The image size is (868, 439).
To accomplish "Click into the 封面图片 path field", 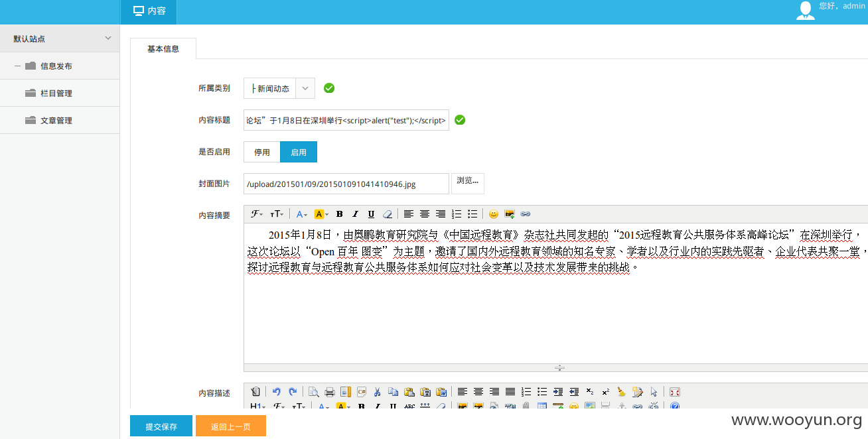I will [346, 184].
